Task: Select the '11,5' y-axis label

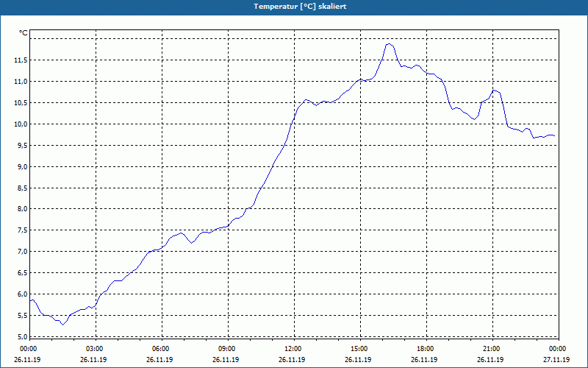Action: [x=21, y=60]
